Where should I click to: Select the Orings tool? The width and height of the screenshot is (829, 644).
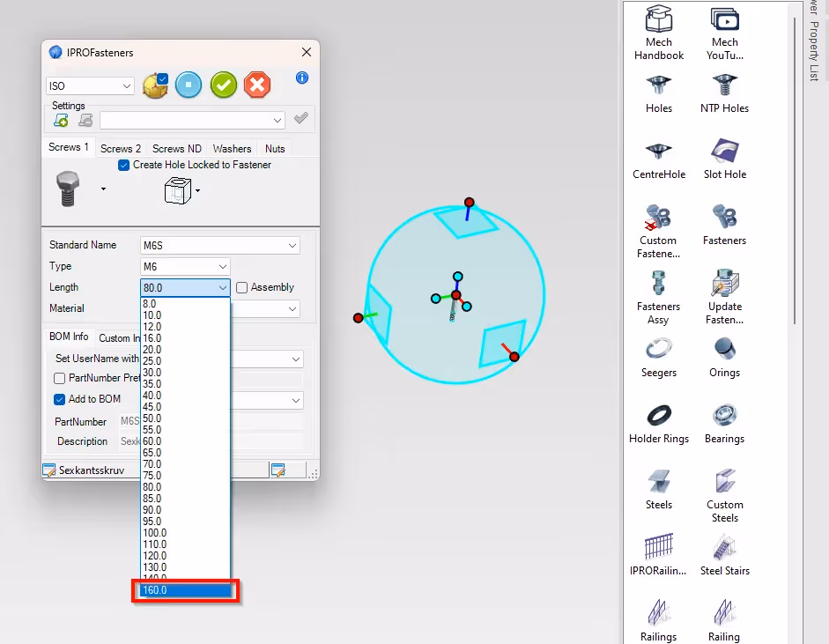pos(724,358)
